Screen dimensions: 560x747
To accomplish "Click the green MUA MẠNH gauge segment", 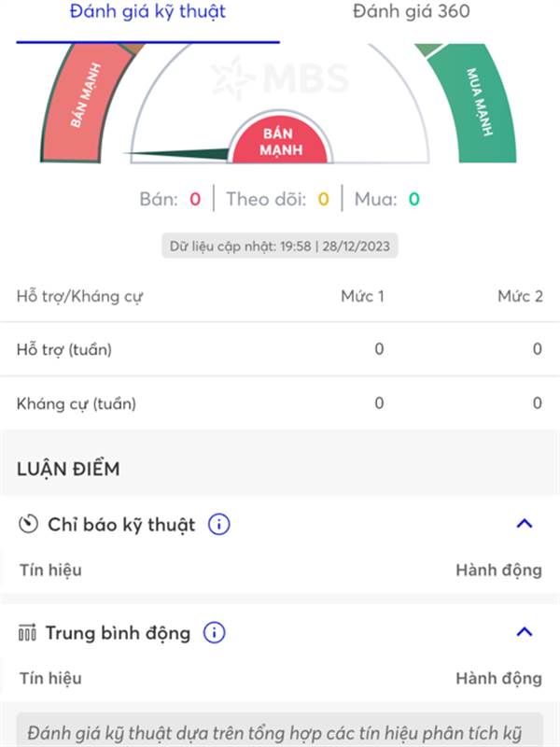I will point(480,103).
